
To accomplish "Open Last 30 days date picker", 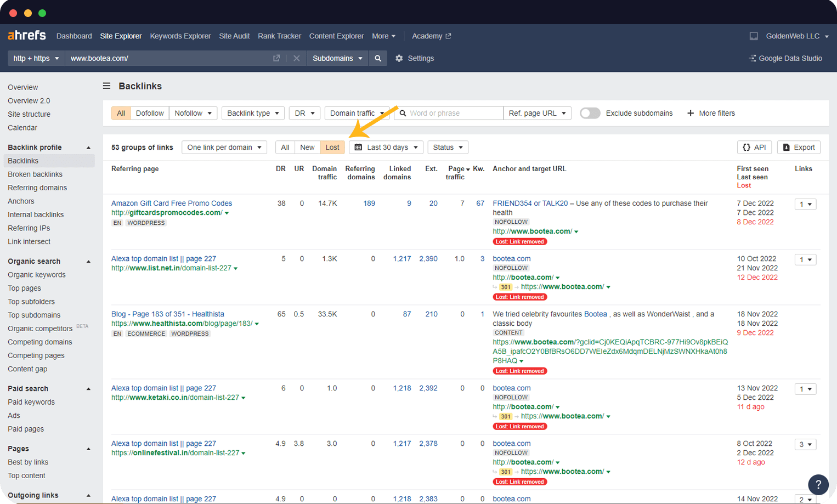I will pos(386,148).
